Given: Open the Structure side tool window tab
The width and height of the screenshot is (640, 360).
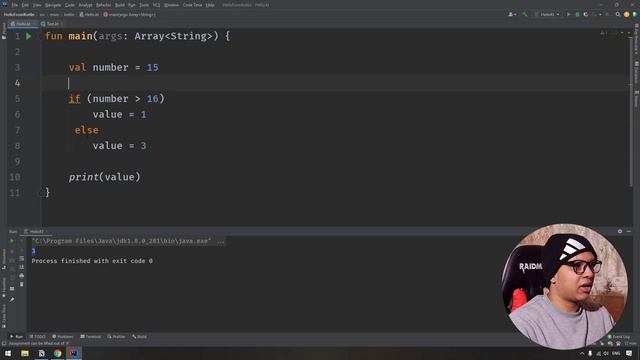Looking at the screenshot, I should pos(4,259).
